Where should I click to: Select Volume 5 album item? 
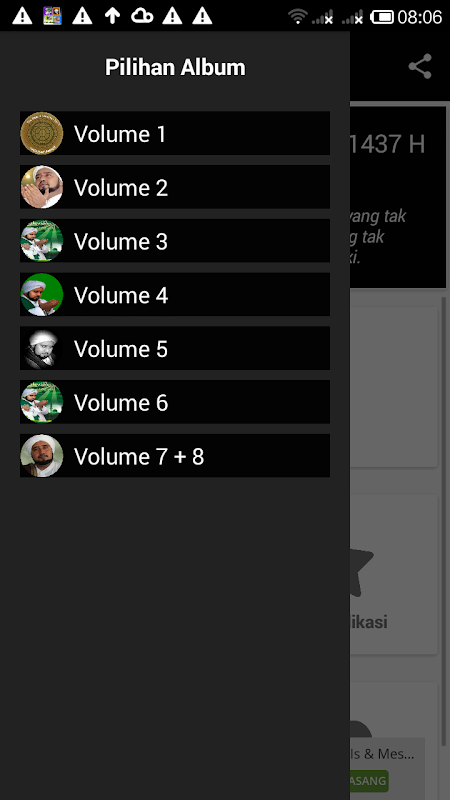(175, 348)
